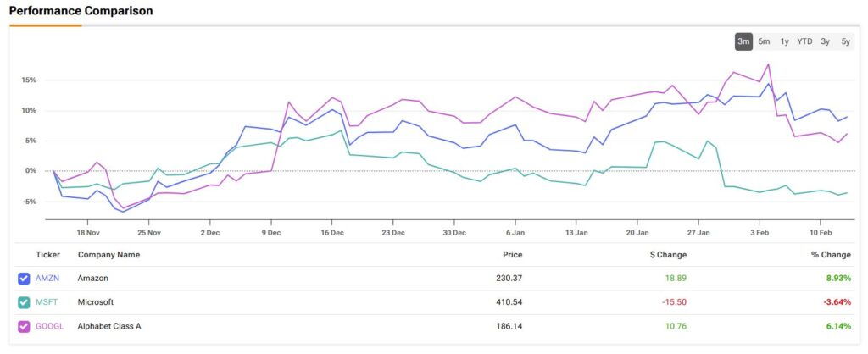The width and height of the screenshot is (868, 354).
Task: Switch chart to 1y range
Action: pos(784,41)
